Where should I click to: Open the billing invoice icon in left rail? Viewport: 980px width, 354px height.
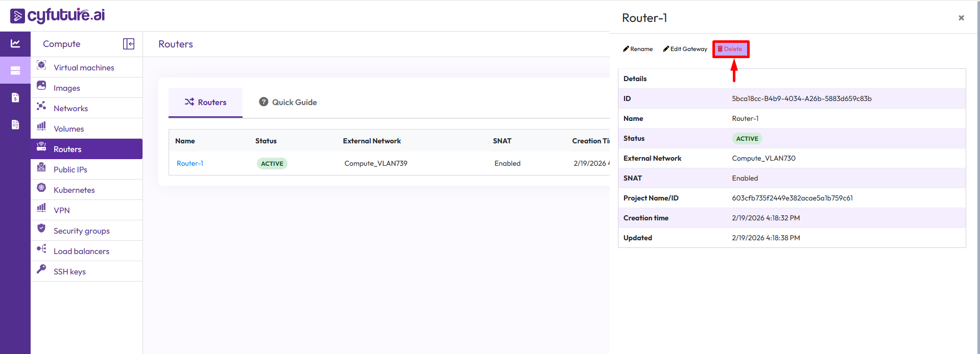tap(15, 97)
